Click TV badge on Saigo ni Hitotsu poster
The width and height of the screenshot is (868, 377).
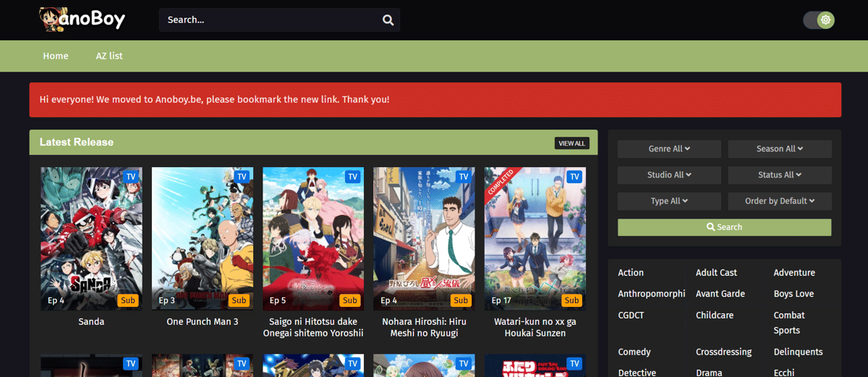click(352, 177)
